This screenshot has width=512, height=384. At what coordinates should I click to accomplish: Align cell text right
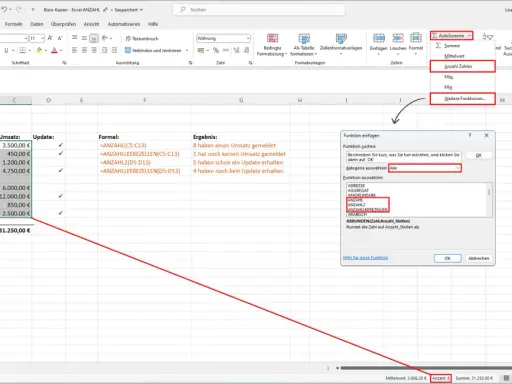pyautogui.click(x=94, y=50)
